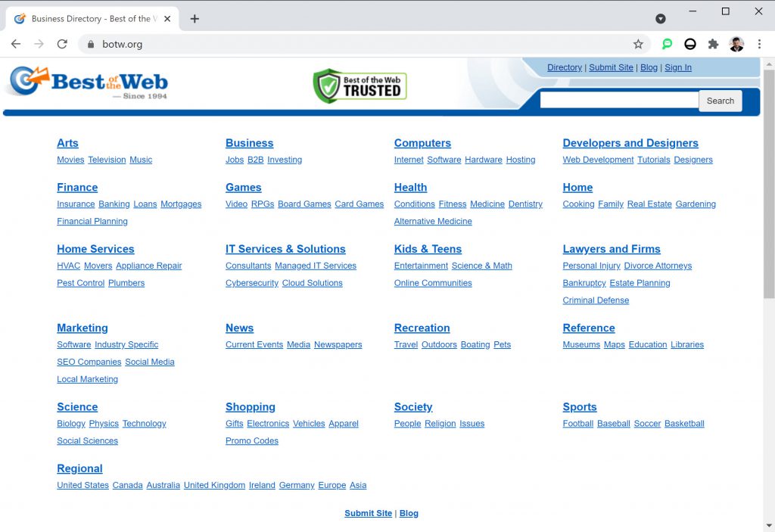Open the Sports category heading
The width and height of the screenshot is (775, 532).
[x=580, y=407]
